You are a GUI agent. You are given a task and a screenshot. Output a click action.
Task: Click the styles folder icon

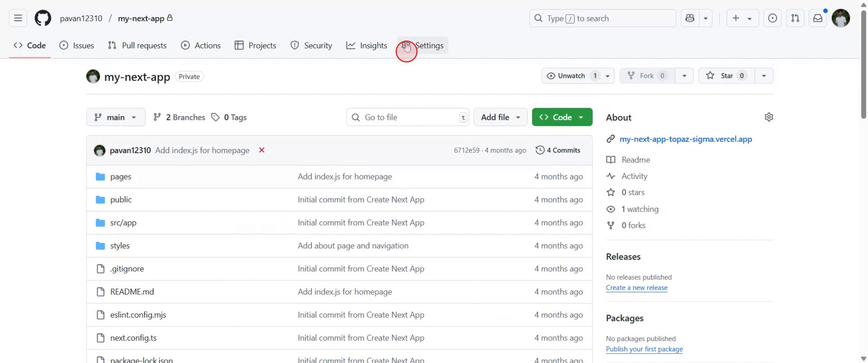click(x=100, y=246)
